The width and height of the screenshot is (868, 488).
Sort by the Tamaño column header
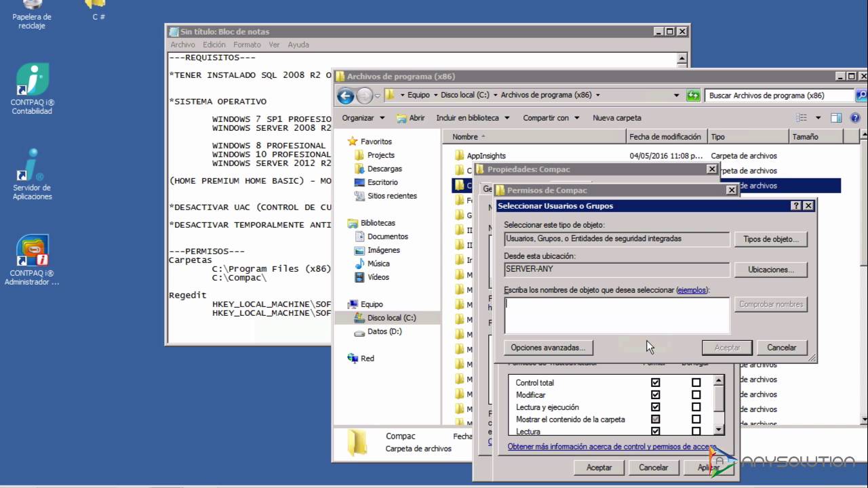(816, 137)
